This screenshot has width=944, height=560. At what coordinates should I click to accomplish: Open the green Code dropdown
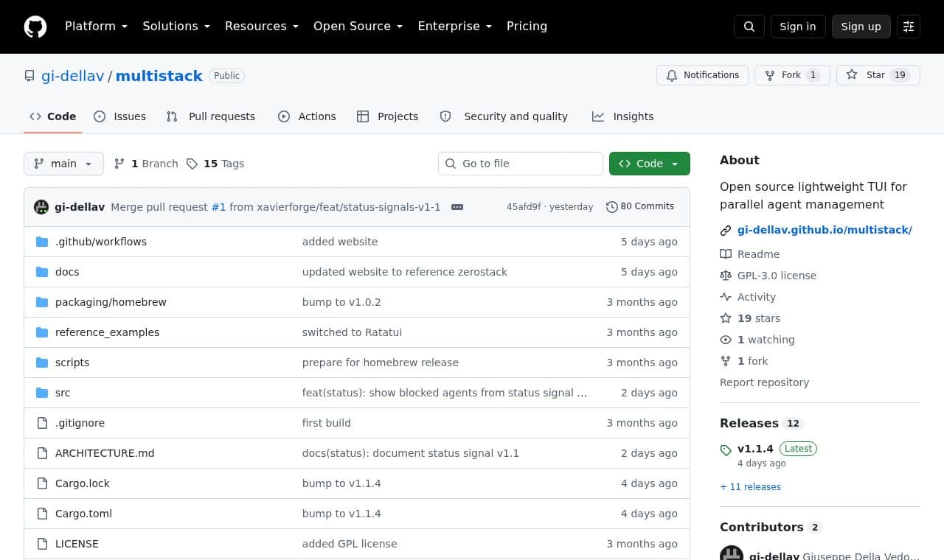click(650, 164)
